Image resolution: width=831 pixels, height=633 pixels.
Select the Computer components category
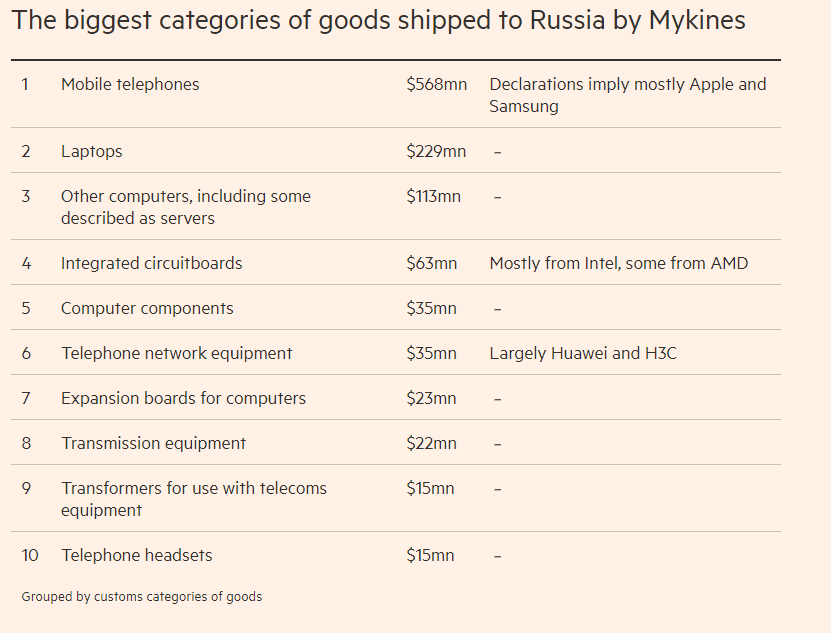pos(147,309)
